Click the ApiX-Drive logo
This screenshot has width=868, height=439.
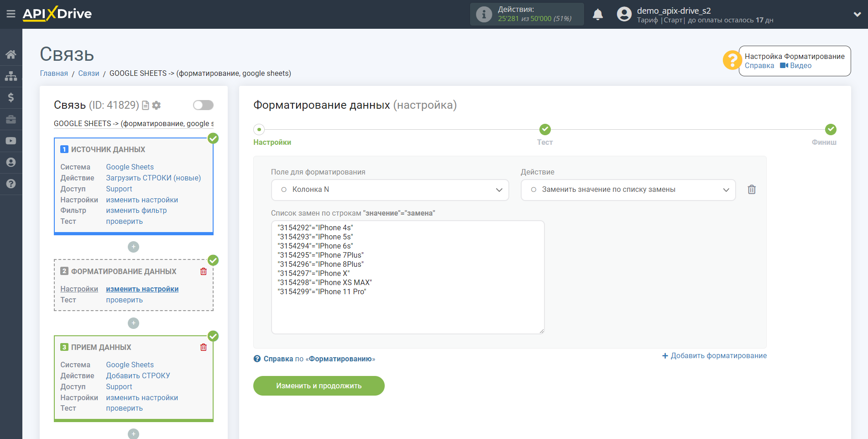[57, 14]
